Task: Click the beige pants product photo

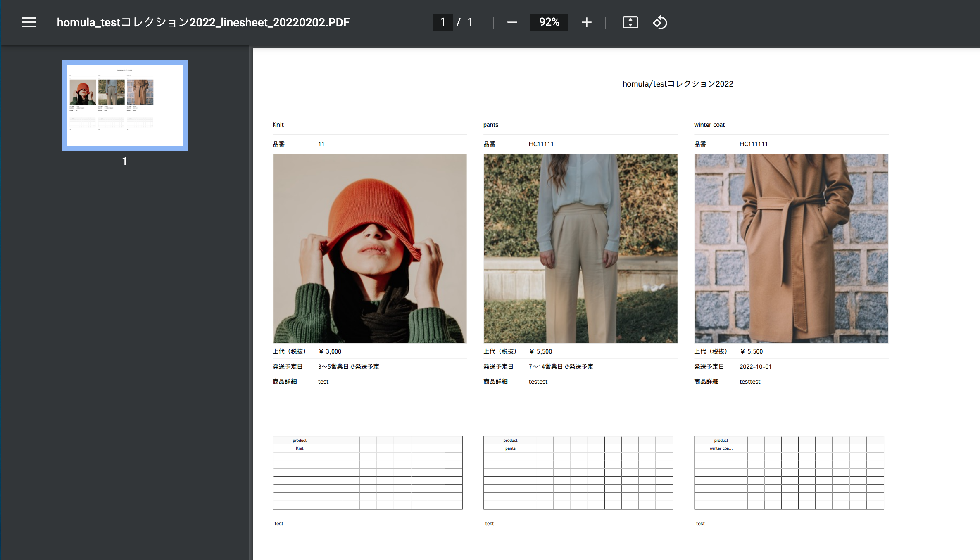Action: [x=580, y=248]
